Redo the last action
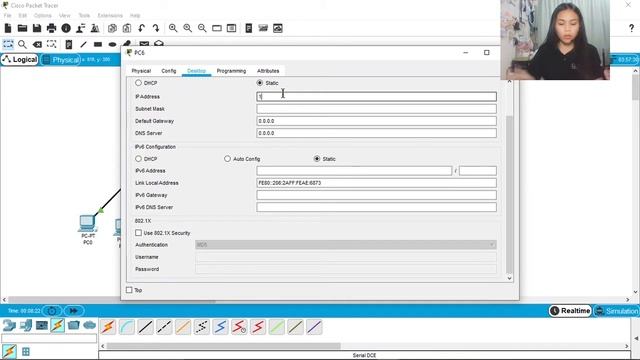 156,28
